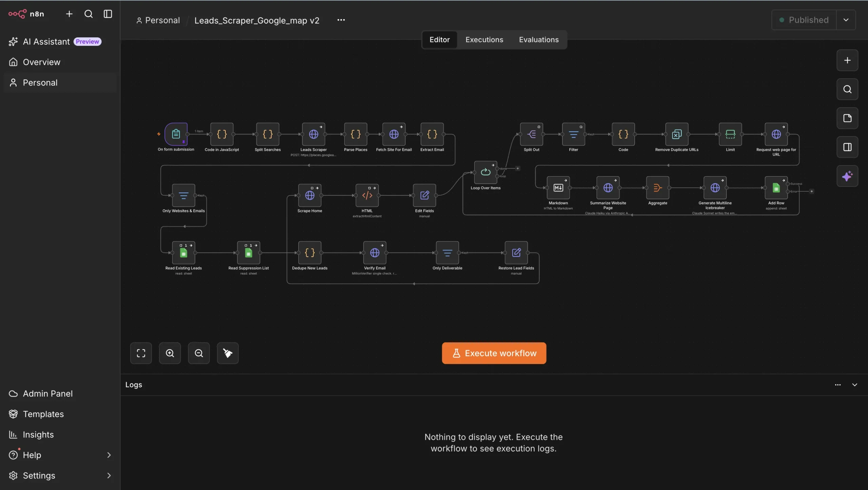Select the Dedupe New Leads node

(x=310, y=253)
